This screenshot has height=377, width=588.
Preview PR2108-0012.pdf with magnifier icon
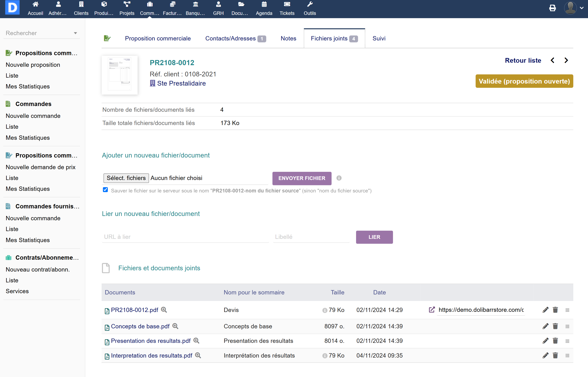coord(164,310)
